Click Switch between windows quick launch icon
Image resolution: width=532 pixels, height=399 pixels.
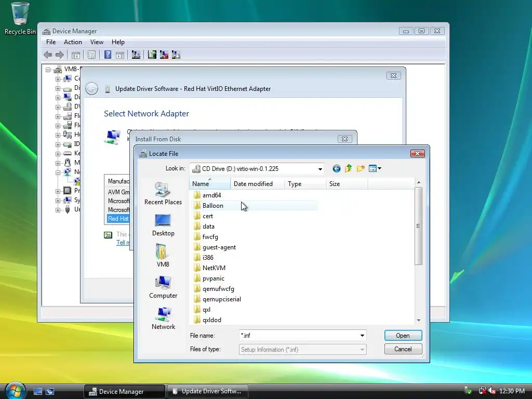(50, 392)
